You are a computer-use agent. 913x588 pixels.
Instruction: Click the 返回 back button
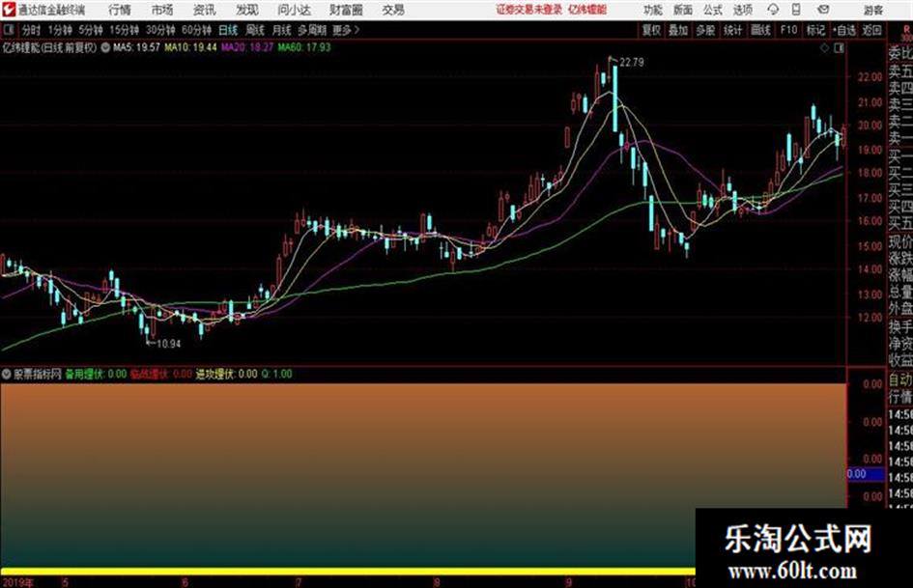[x=871, y=30]
